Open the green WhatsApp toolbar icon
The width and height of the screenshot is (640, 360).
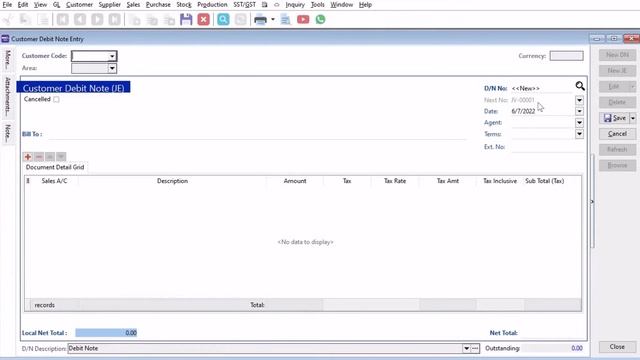(x=320, y=20)
